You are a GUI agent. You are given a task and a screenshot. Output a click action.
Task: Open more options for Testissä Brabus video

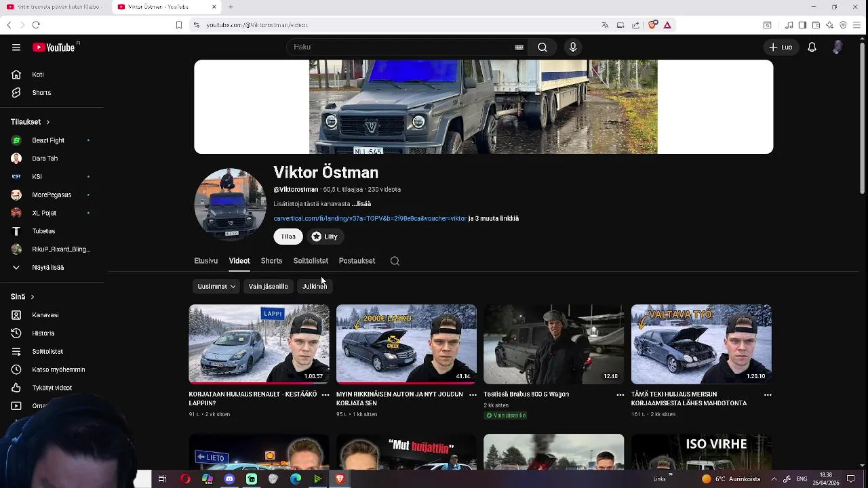pos(620,394)
